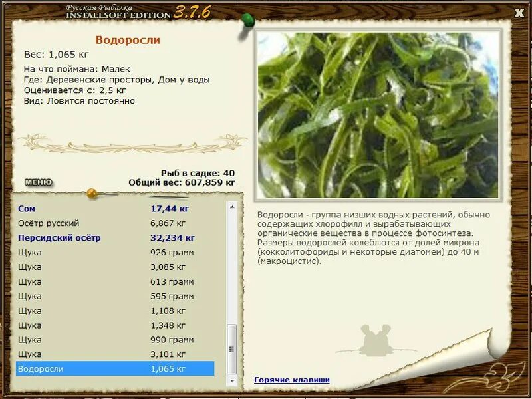Click the fish list scrollbar thumb
Screen dimensions: 532x399
tap(232, 349)
